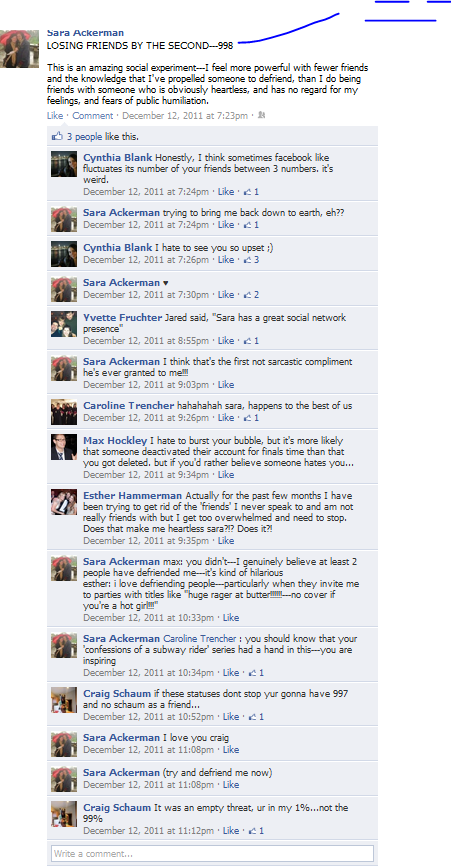
Task: Like the main status post
Action: coord(55,115)
